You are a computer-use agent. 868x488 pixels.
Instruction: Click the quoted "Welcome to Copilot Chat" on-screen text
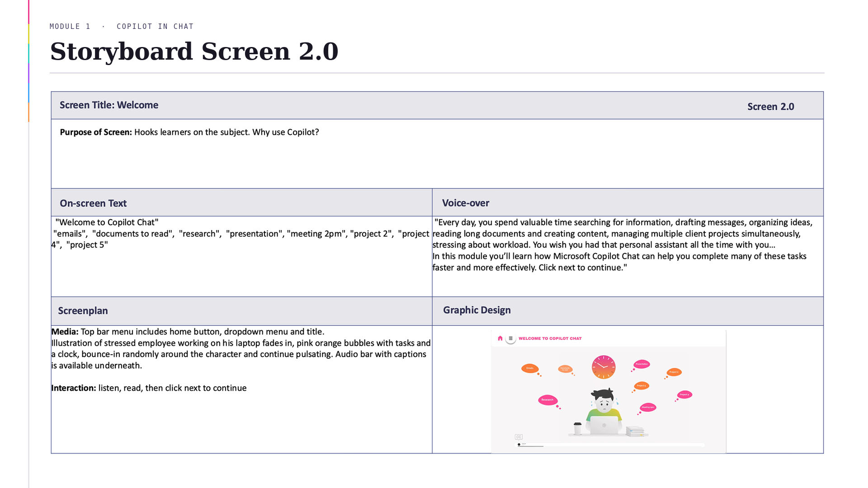[x=107, y=222]
